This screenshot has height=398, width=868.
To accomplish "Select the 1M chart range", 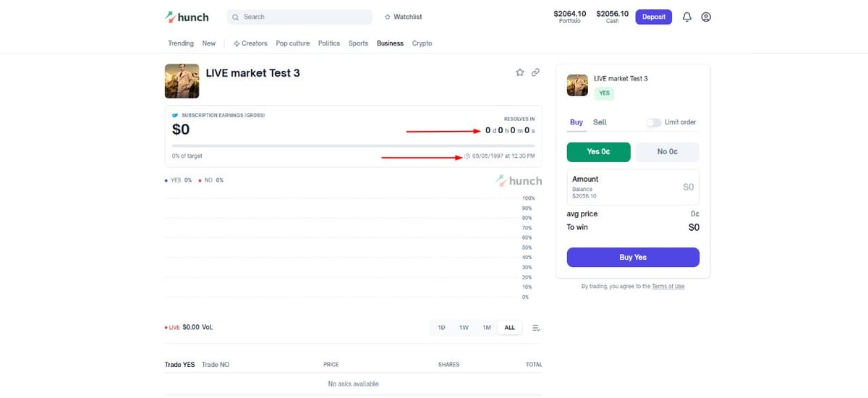I will pos(487,328).
